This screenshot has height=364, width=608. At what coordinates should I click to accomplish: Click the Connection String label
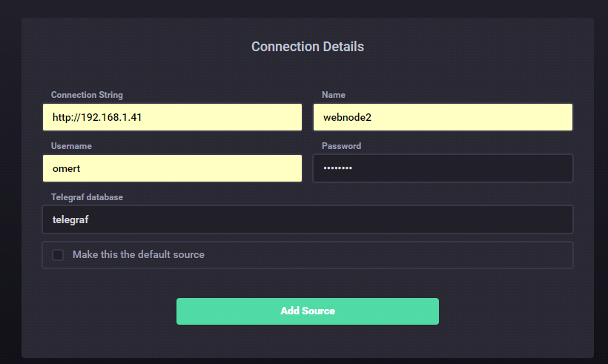point(87,95)
